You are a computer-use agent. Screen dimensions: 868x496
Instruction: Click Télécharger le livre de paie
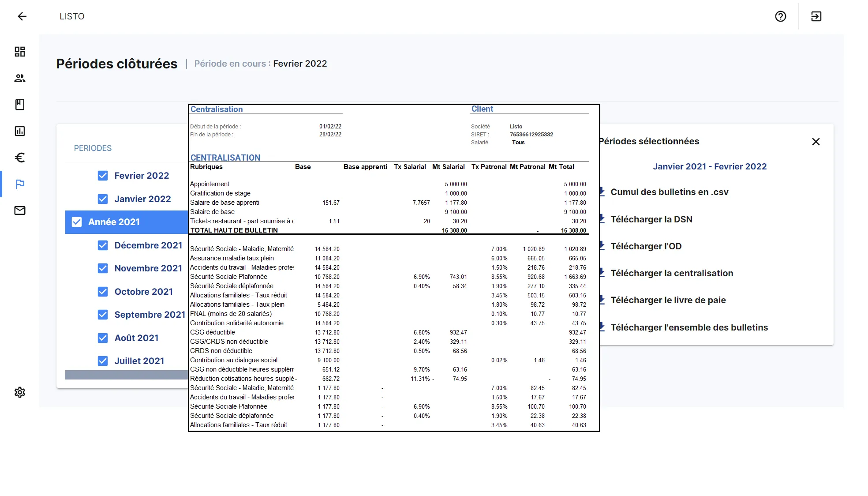(x=668, y=300)
